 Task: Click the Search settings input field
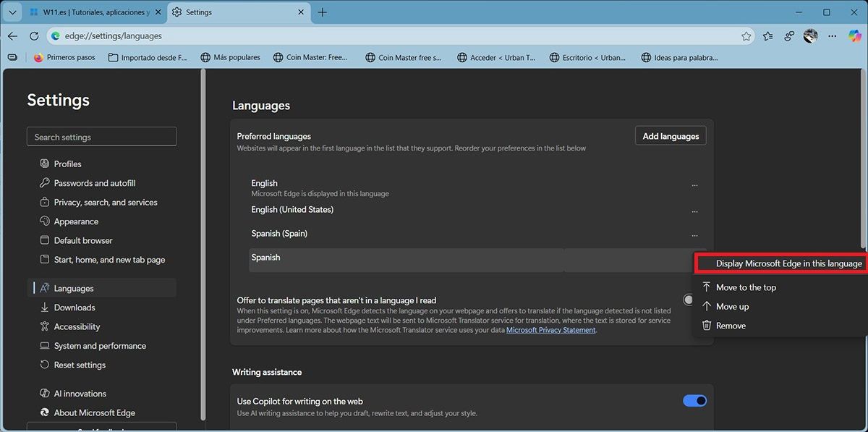[102, 137]
